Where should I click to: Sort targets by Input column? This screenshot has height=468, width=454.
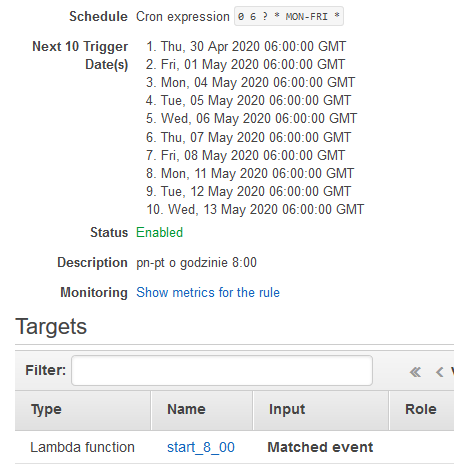[321, 410]
